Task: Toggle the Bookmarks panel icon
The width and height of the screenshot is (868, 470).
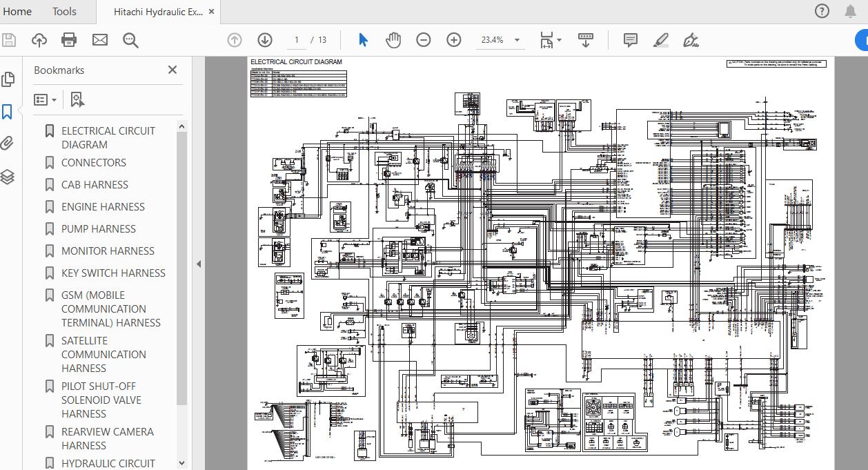Action: 8,112
